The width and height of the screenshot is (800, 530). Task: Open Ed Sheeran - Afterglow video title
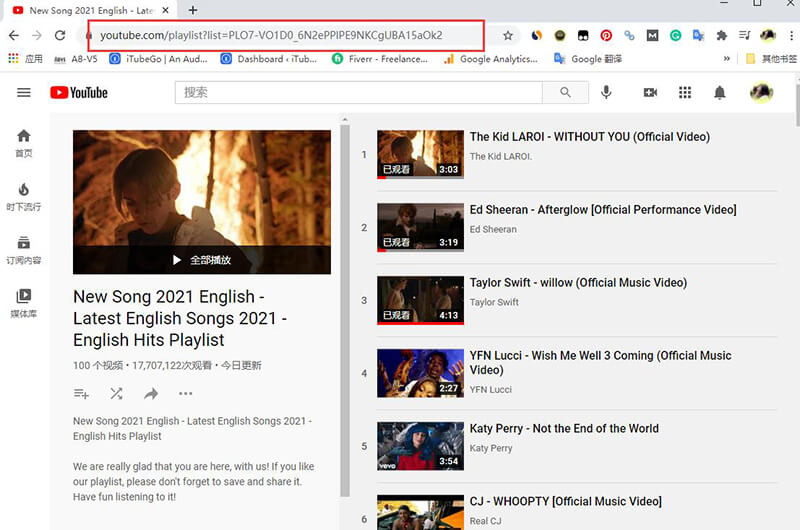click(x=603, y=210)
